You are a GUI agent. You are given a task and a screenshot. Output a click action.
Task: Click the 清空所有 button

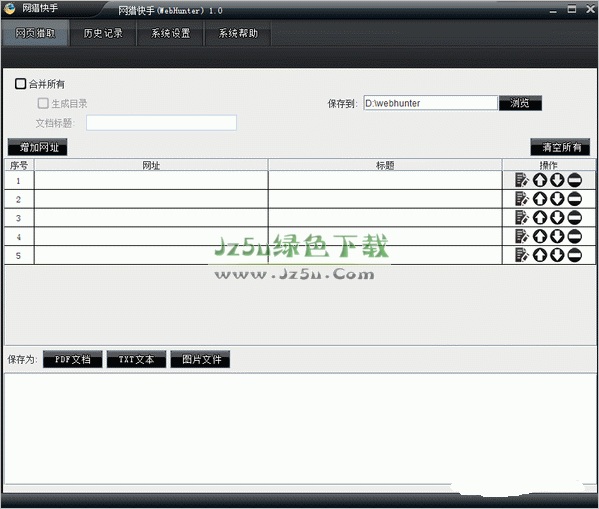click(560, 147)
